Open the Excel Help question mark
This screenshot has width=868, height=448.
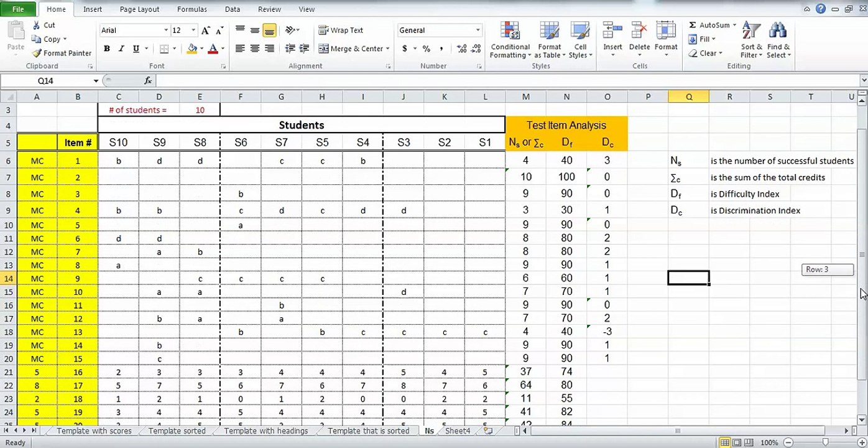click(x=821, y=9)
